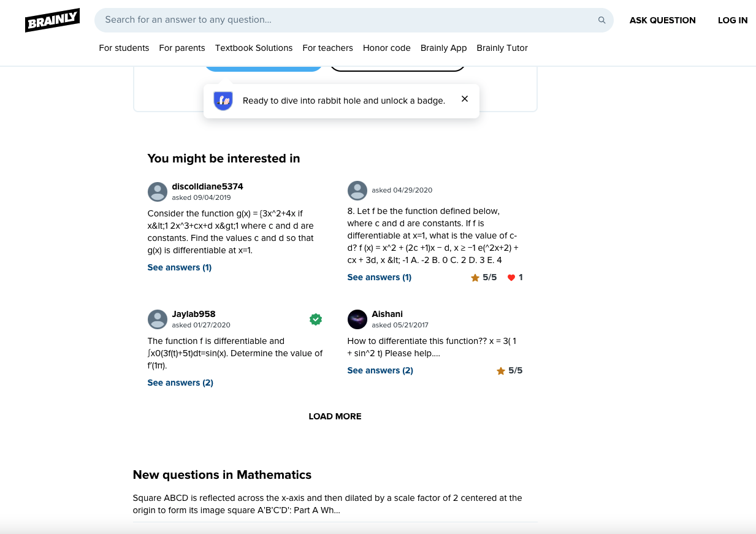Dismiss the rabbit hole badge notification
The height and width of the screenshot is (534, 756).
[464, 99]
